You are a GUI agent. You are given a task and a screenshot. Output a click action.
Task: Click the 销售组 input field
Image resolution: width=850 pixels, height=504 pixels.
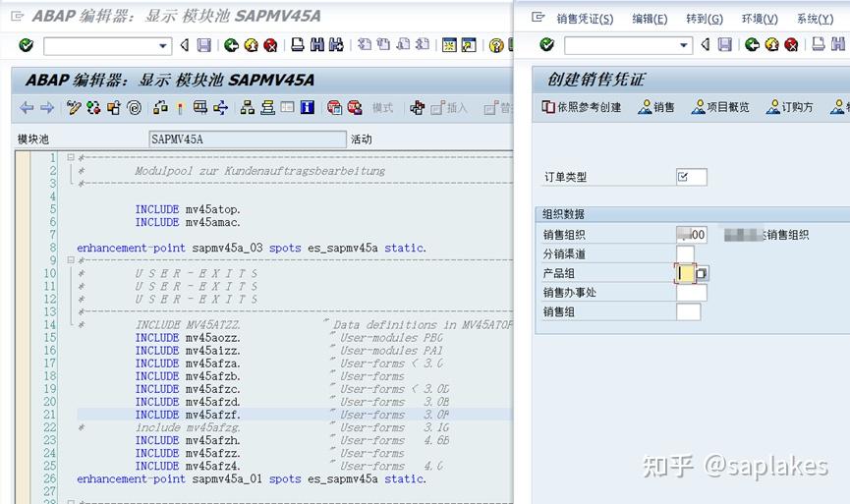(689, 312)
